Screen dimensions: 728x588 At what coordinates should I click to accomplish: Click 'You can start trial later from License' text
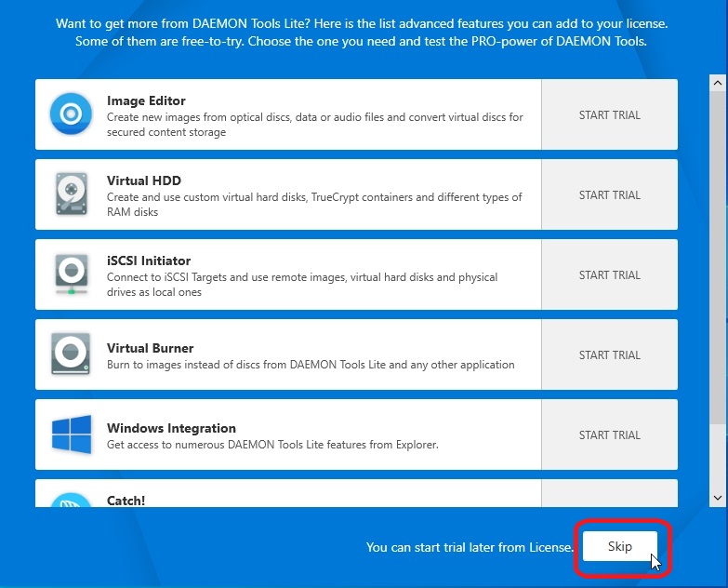470,547
